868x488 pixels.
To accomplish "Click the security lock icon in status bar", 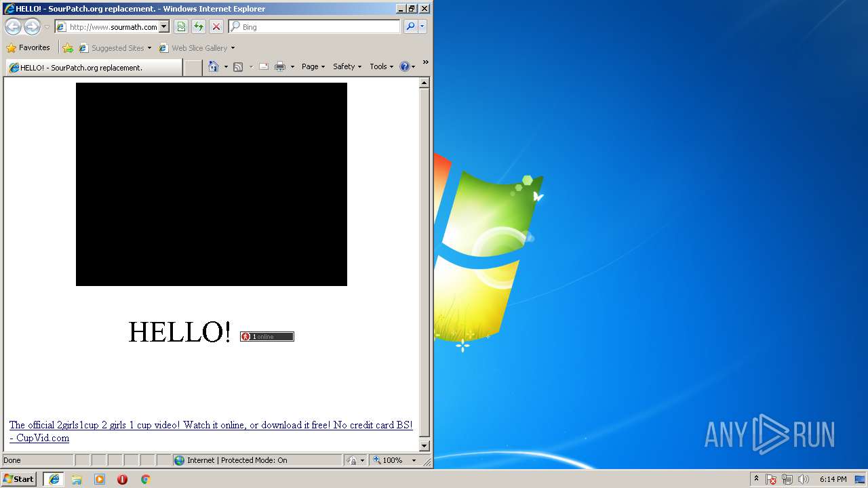I will click(x=352, y=460).
